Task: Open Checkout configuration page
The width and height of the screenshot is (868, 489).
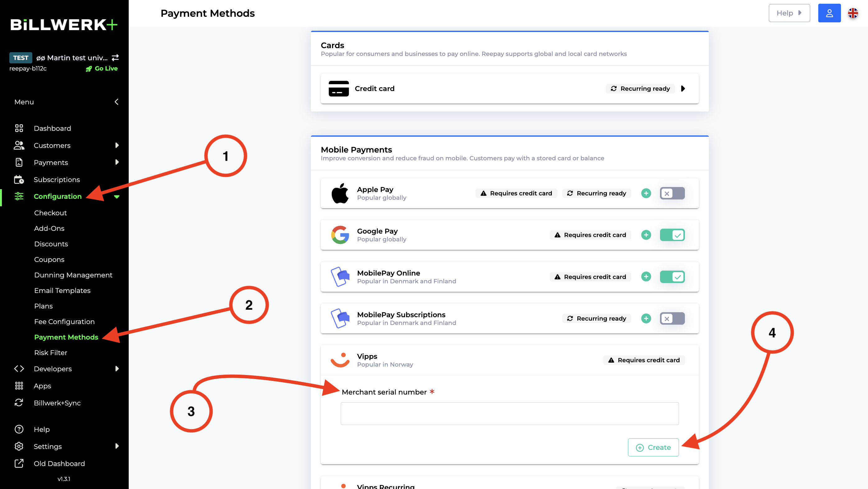Action: point(51,213)
